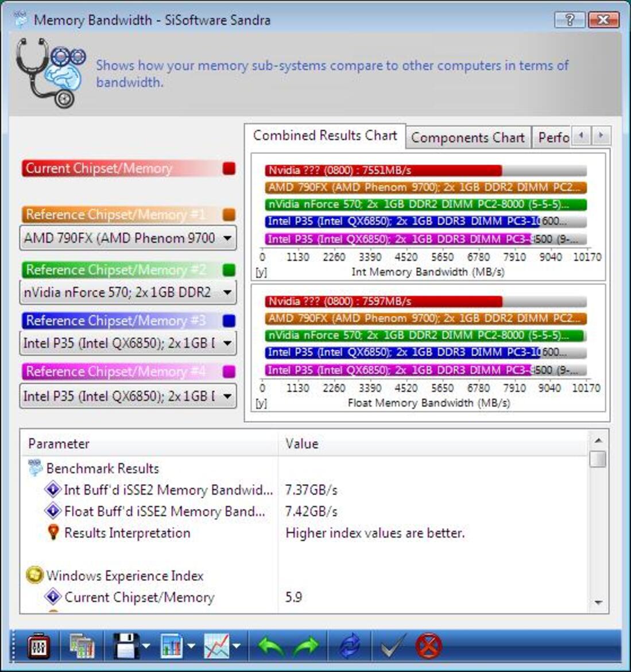
Task: Open the Reference #4 Intel P35 dropdown
Action: click(127, 396)
